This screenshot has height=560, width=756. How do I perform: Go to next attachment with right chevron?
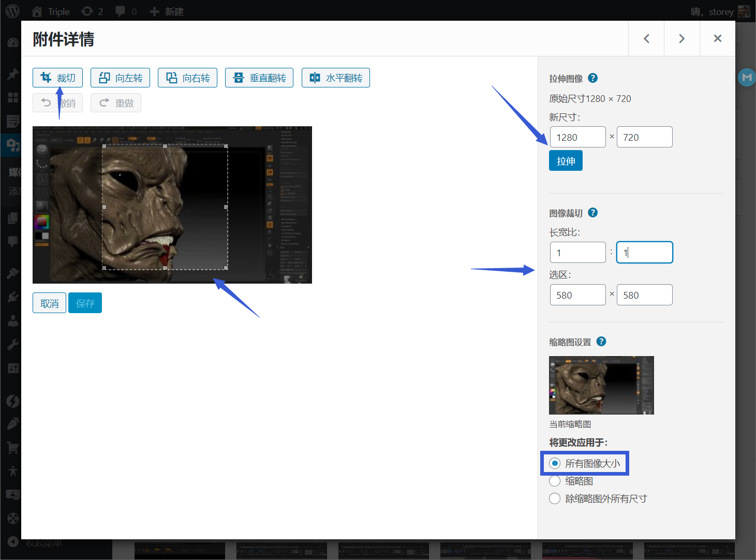(681, 38)
